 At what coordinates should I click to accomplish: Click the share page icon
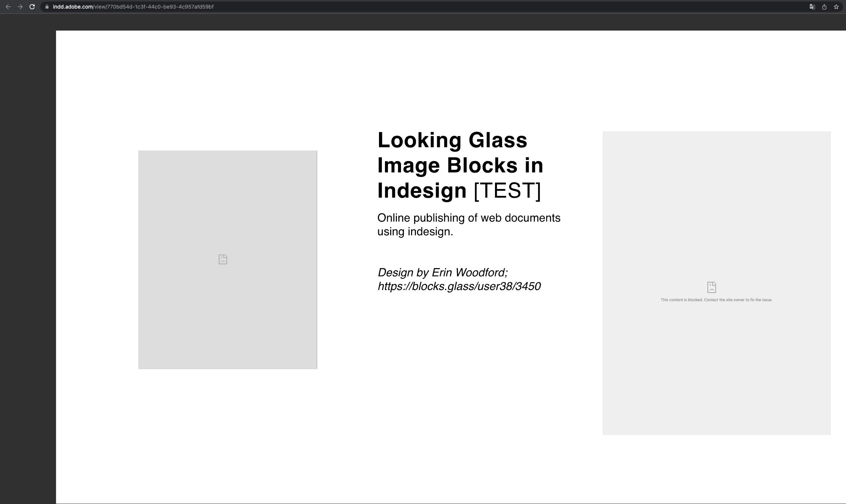(824, 7)
